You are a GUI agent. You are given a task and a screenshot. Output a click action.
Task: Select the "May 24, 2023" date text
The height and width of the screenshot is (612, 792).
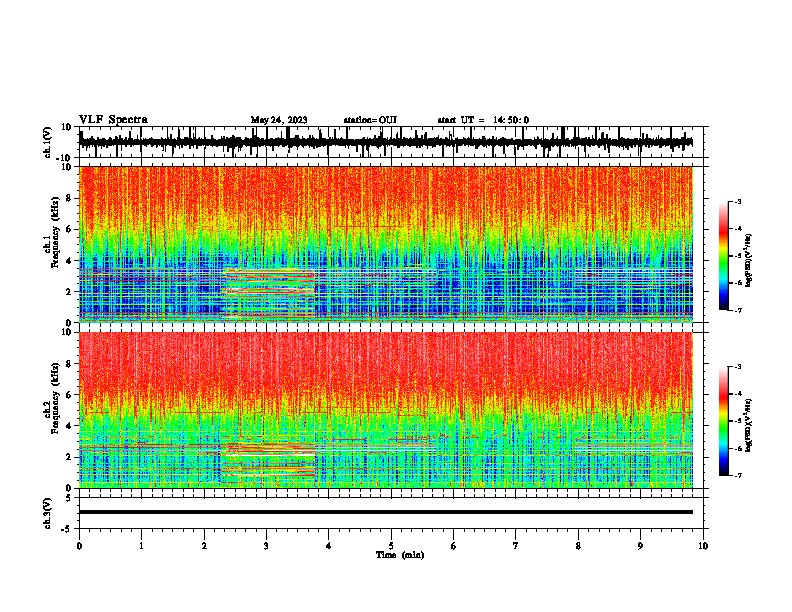(x=279, y=120)
